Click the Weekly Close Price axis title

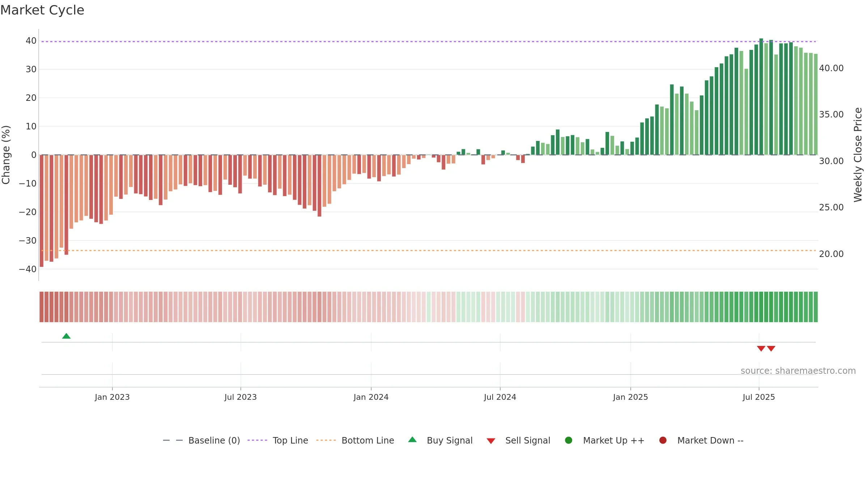[858, 155]
